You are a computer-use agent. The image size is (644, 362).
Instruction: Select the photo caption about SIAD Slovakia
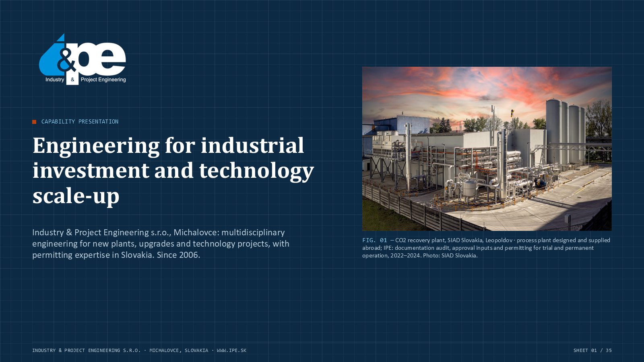pyautogui.click(x=487, y=248)
